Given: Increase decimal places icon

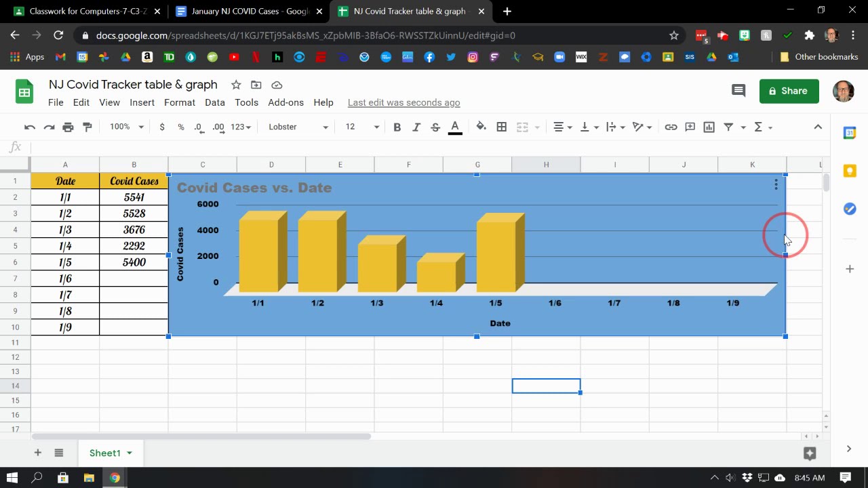Looking at the screenshot, I should point(218,127).
